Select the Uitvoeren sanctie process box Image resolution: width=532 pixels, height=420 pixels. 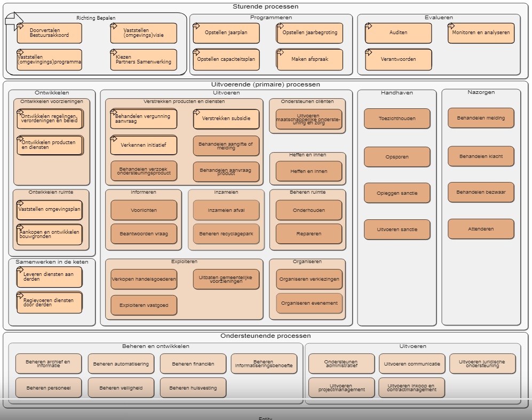[x=397, y=229]
